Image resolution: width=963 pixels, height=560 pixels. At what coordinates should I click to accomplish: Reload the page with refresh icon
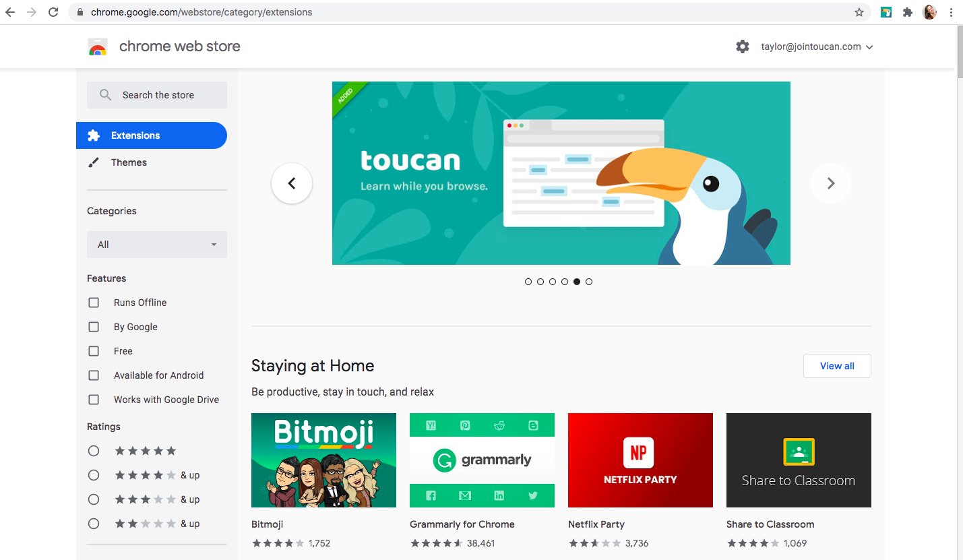point(53,12)
